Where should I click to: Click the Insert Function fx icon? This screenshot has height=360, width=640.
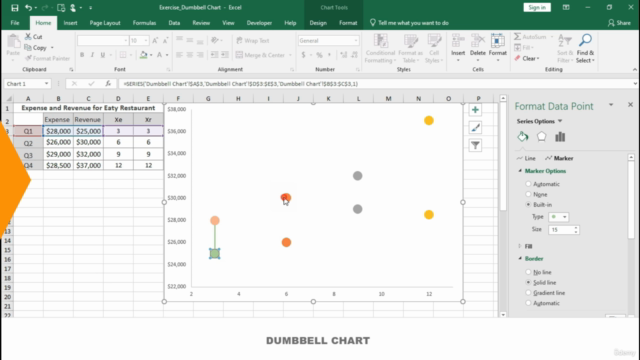click(108, 84)
